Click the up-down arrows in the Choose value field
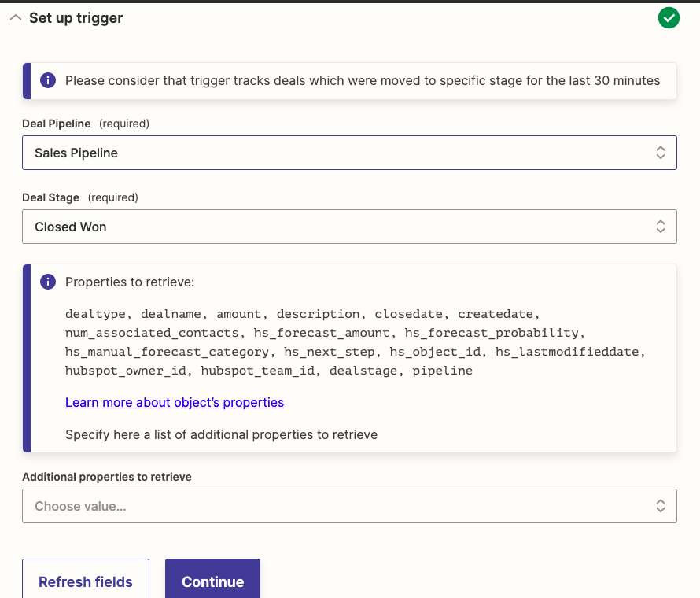700x598 pixels. (661, 506)
